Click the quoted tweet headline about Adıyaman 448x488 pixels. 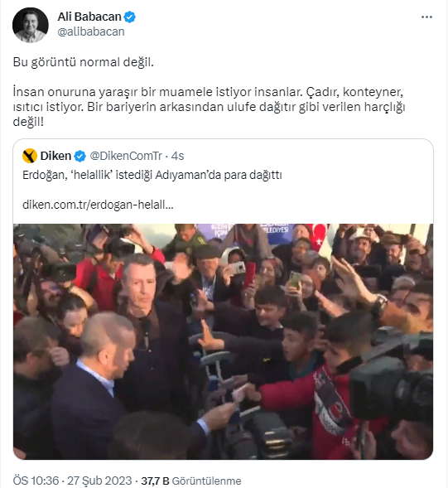(x=152, y=175)
